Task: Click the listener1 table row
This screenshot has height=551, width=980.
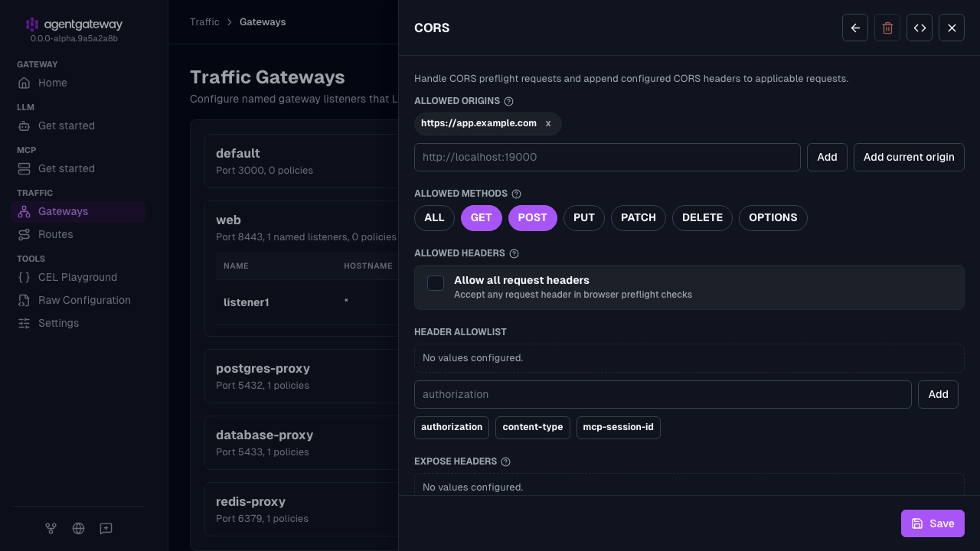Action: (x=307, y=302)
